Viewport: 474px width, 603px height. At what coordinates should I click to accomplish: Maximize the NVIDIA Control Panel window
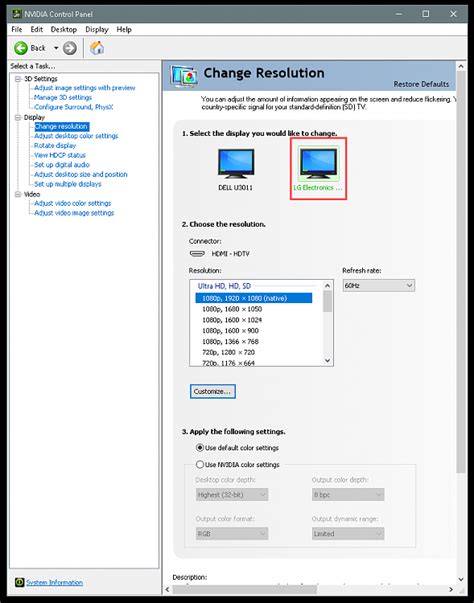point(426,14)
